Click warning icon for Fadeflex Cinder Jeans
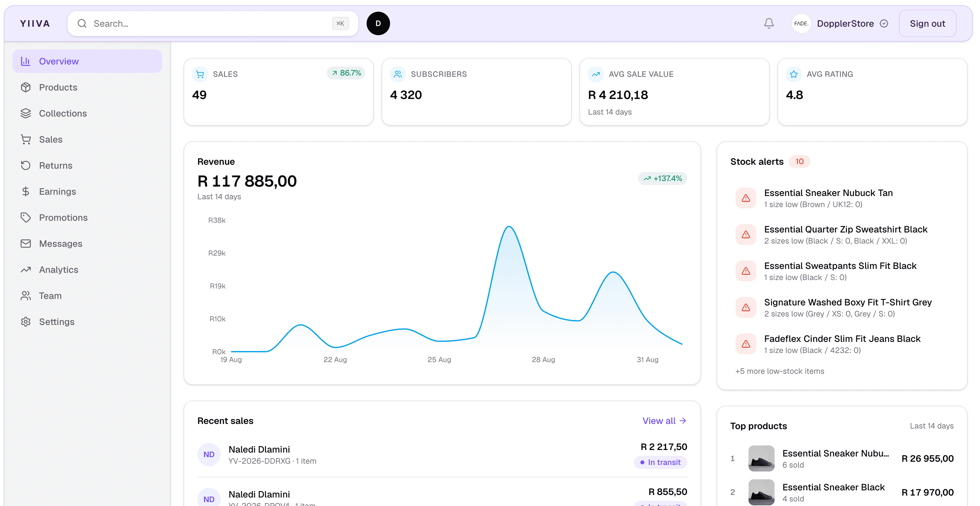This screenshot has width=980, height=506. tap(746, 344)
